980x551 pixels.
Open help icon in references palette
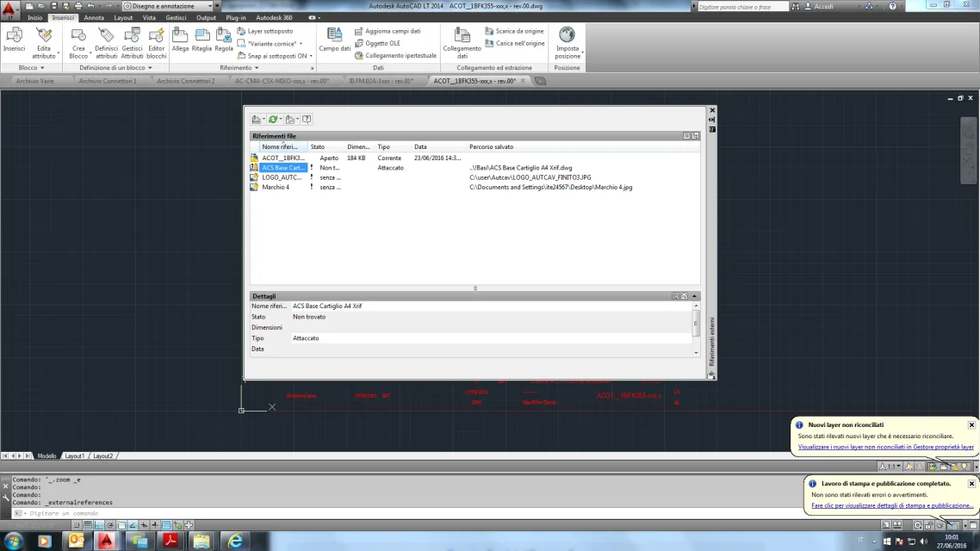pos(307,120)
